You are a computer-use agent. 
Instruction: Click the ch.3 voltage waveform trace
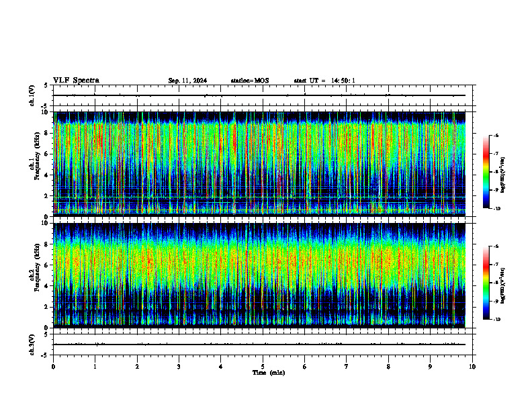coord(259,345)
